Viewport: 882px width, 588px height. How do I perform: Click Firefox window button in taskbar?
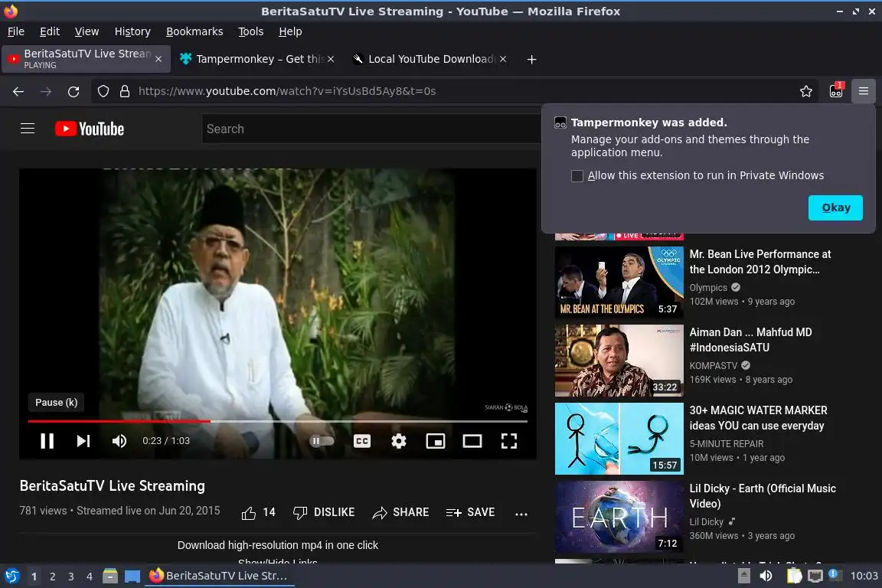coord(220,577)
